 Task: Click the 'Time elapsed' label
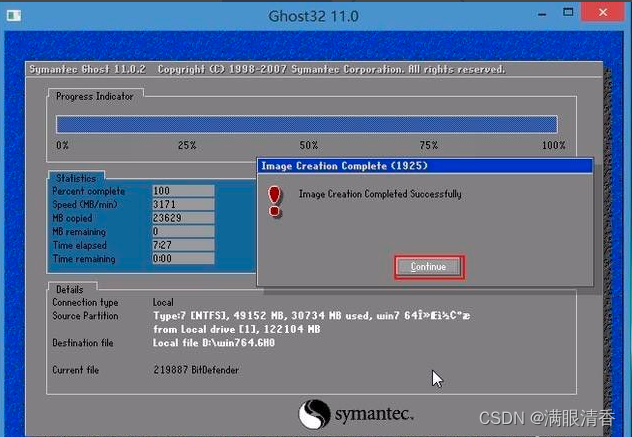click(x=79, y=245)
